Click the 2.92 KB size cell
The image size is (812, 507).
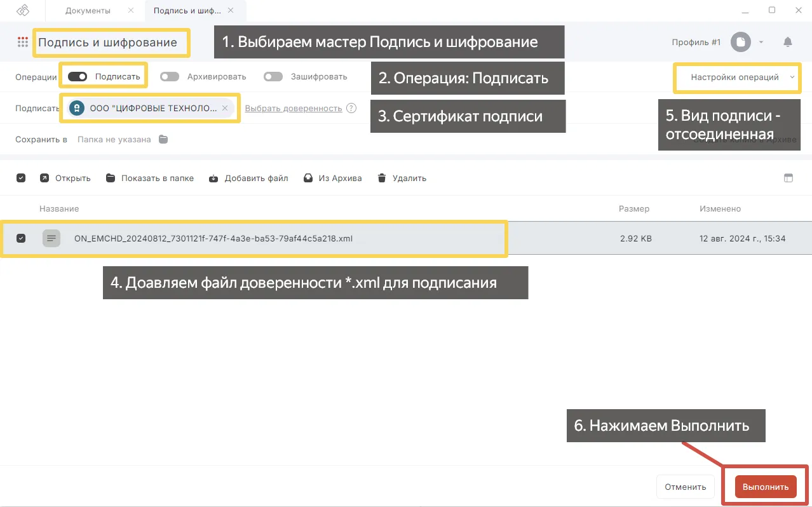(x=636, y=238)
